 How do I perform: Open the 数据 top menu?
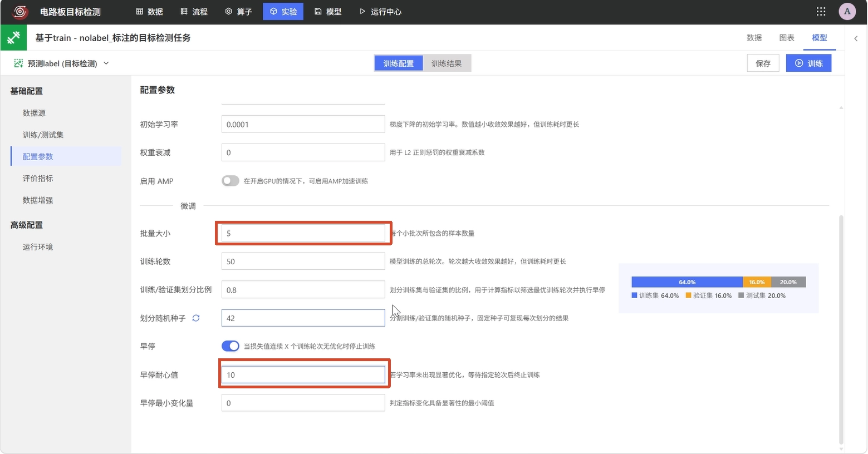pyautogui.click(x=149, y=11)
